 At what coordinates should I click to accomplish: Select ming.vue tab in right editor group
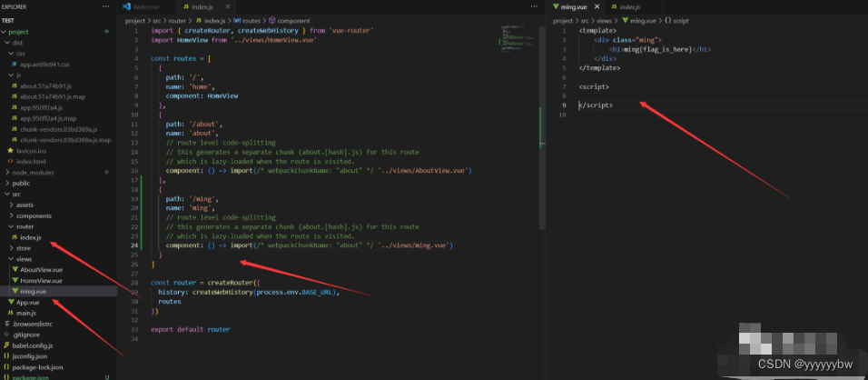(576, 6)
